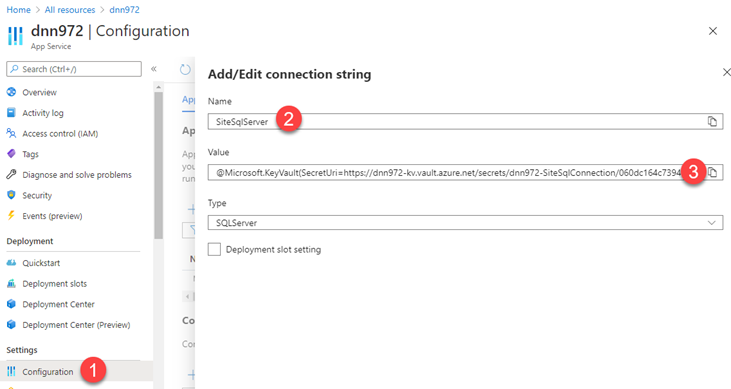Image resolution: width=731 pixels, height=389 pixels.
Task: Click the Access control (IAM) people icon
Action: coord(11,133)
